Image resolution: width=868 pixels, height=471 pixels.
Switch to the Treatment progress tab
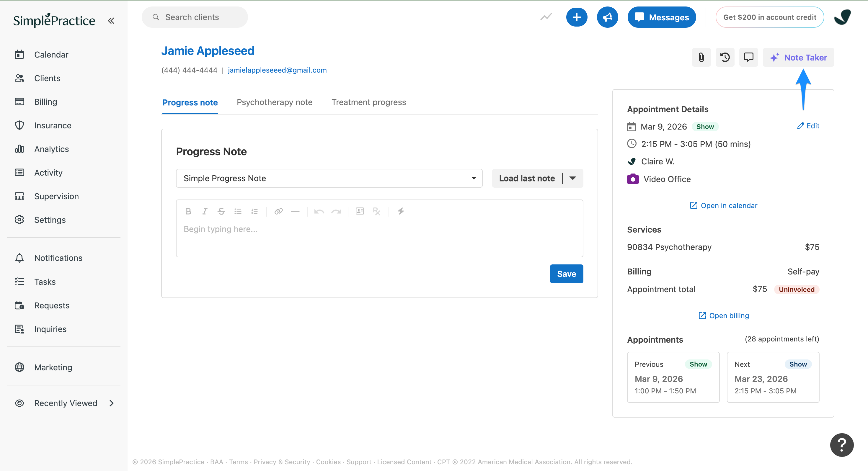point(369,102)
